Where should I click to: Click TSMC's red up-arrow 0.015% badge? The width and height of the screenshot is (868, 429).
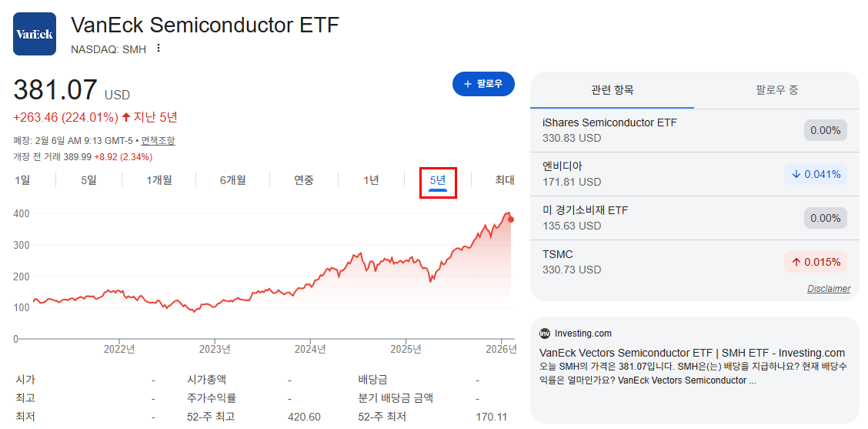pyautogui.click(x=816, y=262)
